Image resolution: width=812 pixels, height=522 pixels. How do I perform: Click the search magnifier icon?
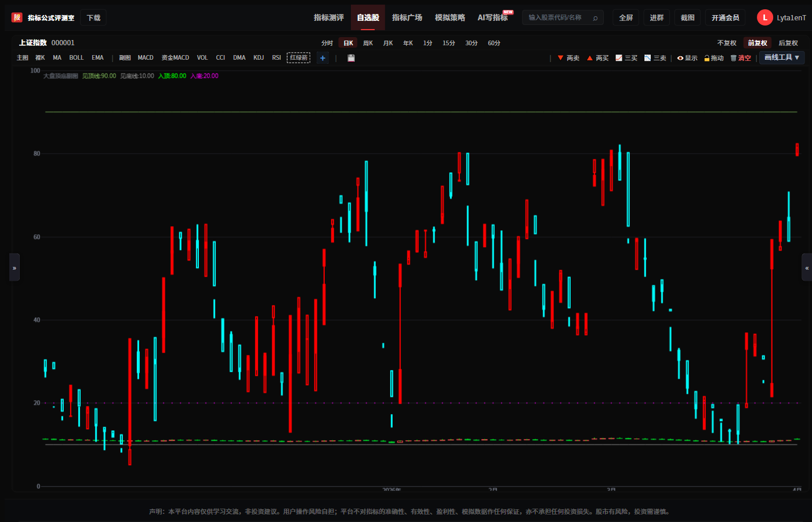click(x=595, y=18)
